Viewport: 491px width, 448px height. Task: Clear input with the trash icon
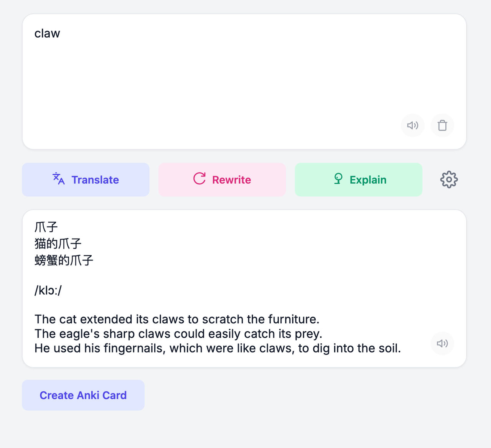pyautogui.click(x=442, y=125)
